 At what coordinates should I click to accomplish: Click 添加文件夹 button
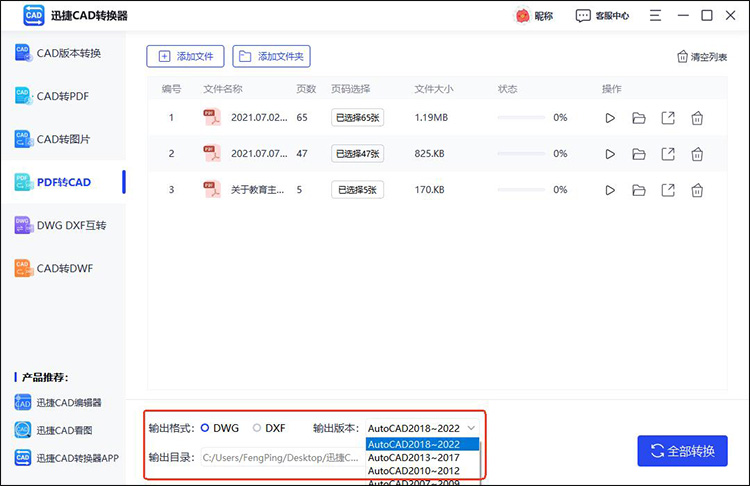point(271,56)
